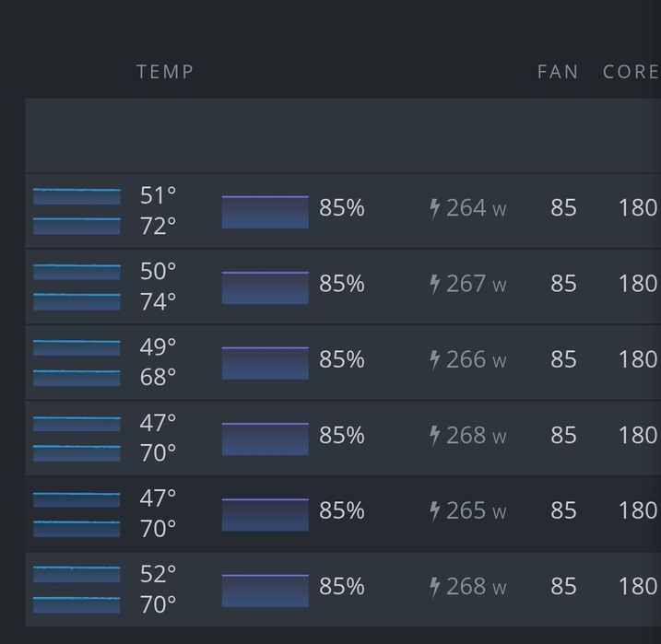The image size is (661, 644).
Task: Click the temperature graph next to 68°
Action: (x=77, y=377)
